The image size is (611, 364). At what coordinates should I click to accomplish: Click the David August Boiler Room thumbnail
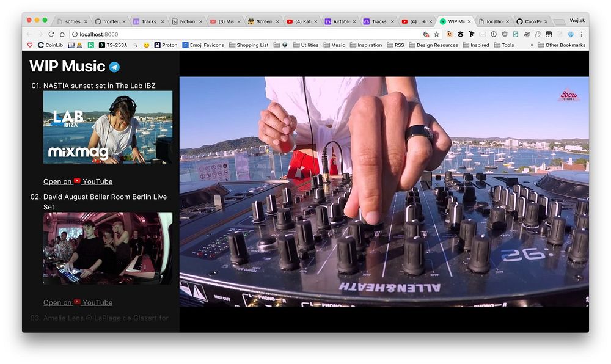[108, 249]
